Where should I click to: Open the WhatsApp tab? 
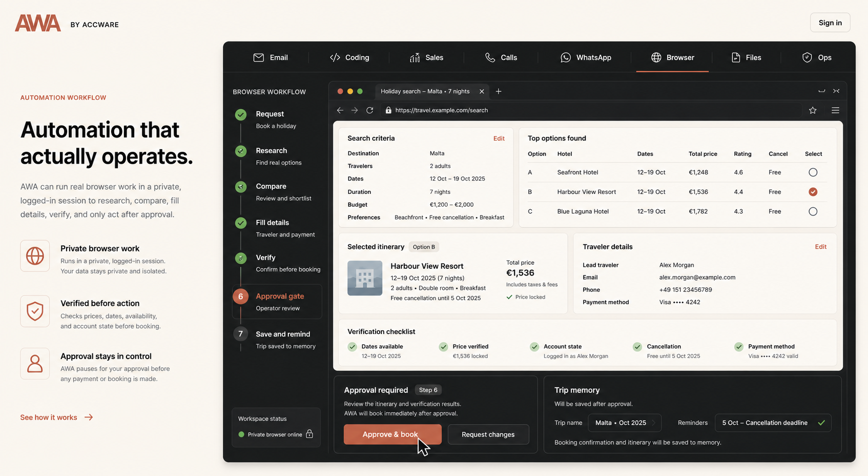tap(586, 57)
